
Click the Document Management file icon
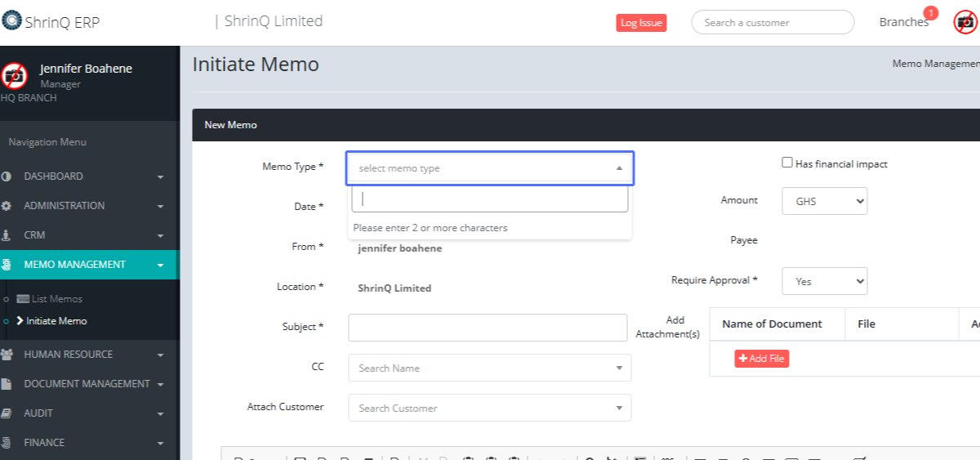(7, 384)
